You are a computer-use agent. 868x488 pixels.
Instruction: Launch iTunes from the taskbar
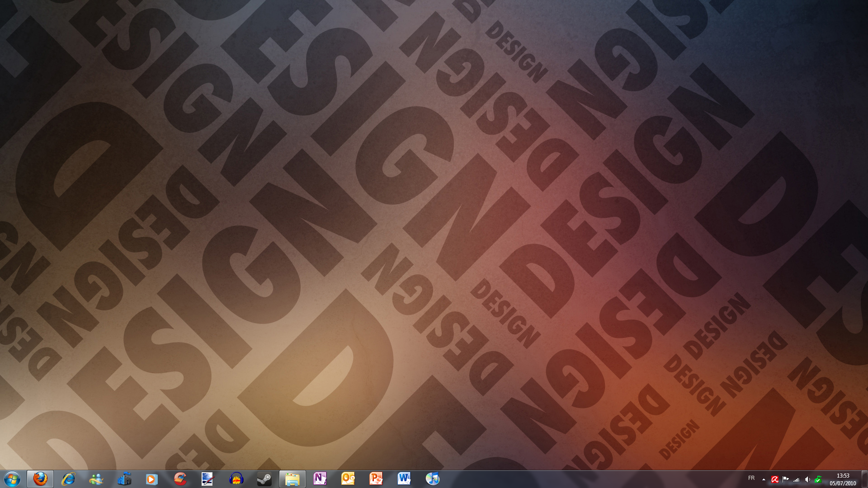tap(432, 479)
